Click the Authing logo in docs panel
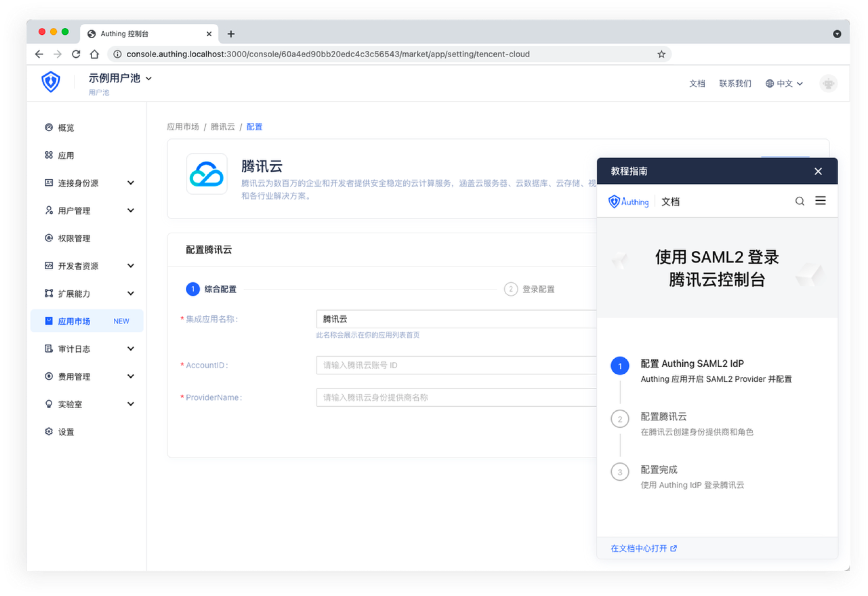Image resolution: width=868 pixels, height=596 pixels. tap(628, 202)
